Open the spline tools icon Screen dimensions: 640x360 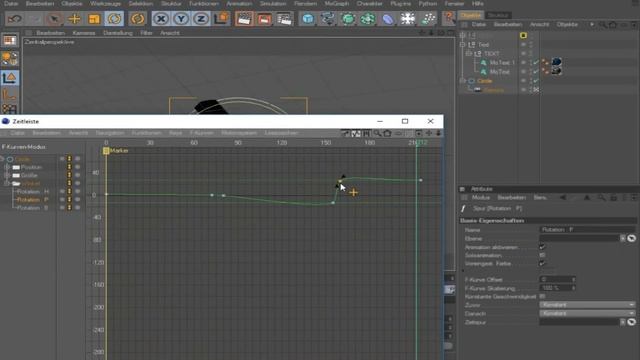(328, 19)
